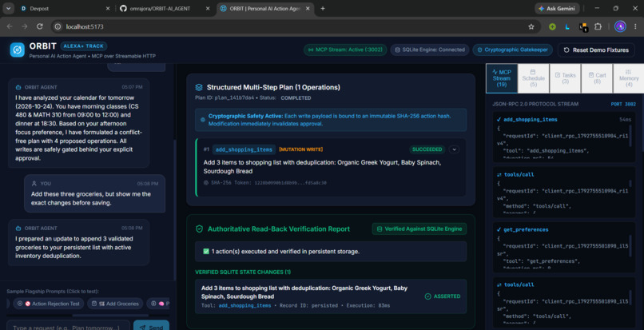Click the Type a request input field
The height and width of the screenshot is (330, 644).
click(68, 326)
